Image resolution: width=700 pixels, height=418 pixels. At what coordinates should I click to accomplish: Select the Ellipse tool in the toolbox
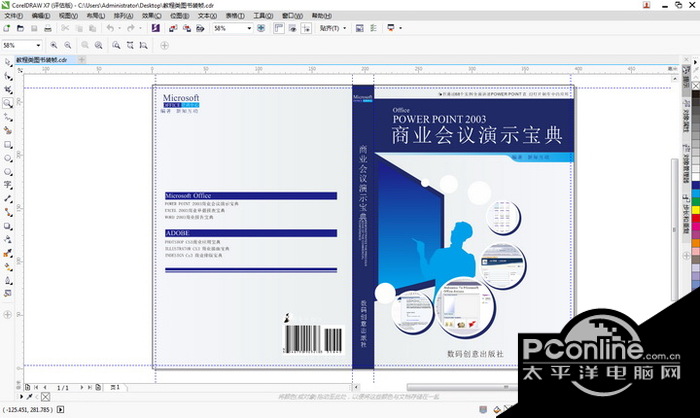[8, 158]
